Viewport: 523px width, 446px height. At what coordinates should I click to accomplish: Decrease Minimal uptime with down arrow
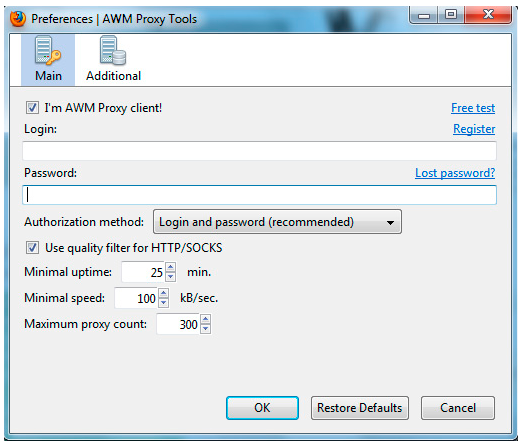[x=171, y=277]
